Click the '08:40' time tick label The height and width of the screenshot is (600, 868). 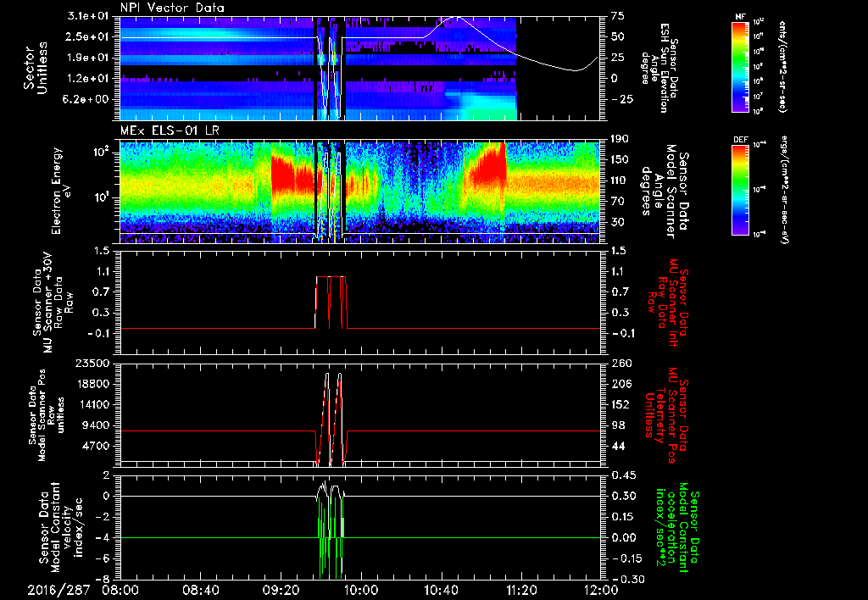(203, 590)
